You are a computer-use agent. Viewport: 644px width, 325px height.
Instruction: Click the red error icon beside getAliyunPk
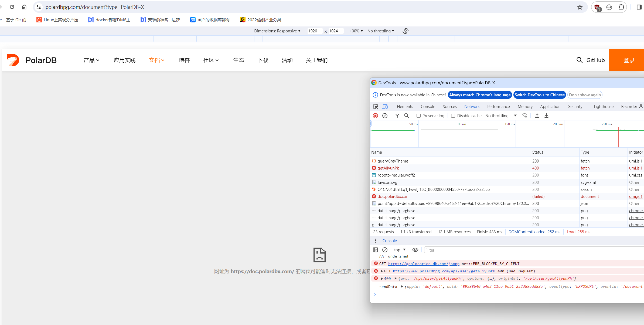pyautogui.click(x=374, y=168)
